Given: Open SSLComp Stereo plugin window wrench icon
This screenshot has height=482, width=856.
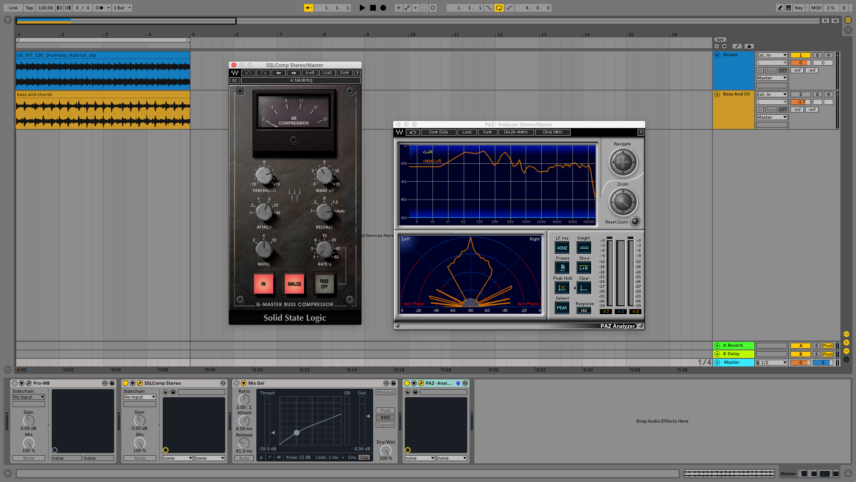Looking at the screenshot, I should (x=140, y=383).
